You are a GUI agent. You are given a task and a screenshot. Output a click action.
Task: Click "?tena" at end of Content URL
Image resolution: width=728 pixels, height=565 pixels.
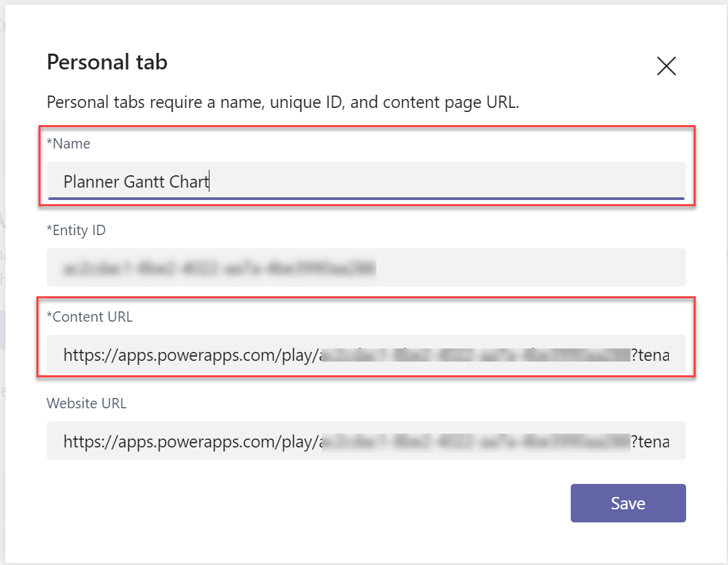[x=650, y=355]
